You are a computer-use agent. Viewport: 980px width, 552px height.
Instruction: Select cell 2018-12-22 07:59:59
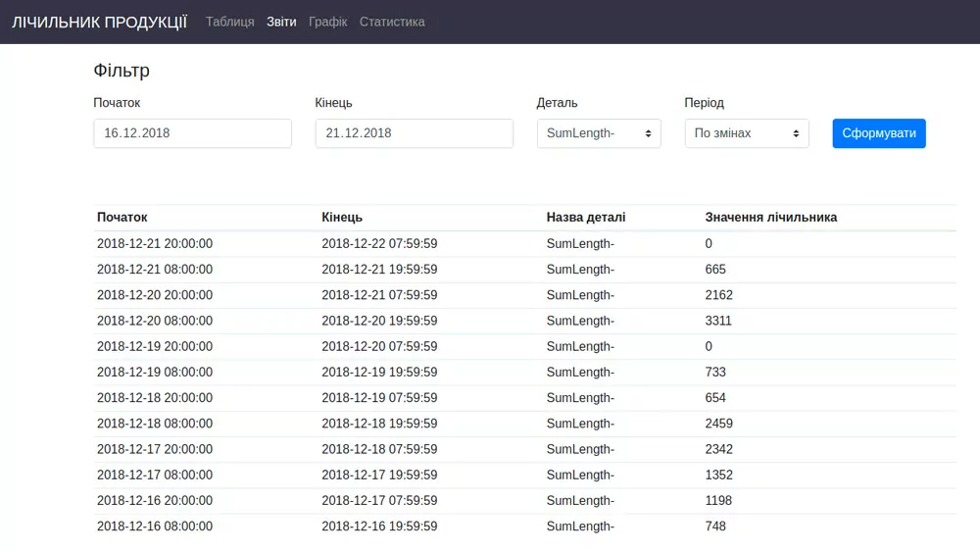tap(379, 244)
